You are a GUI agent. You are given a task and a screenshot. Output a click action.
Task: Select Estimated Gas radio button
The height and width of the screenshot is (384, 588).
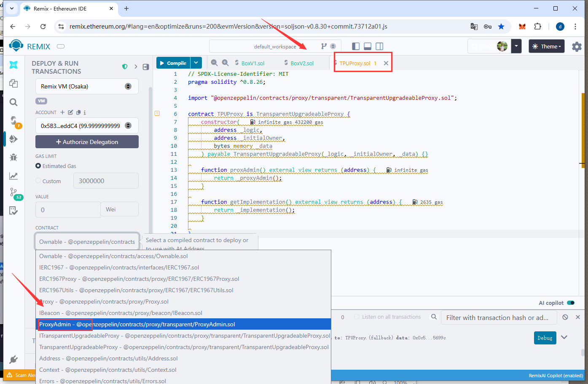(x=38, y=166)
